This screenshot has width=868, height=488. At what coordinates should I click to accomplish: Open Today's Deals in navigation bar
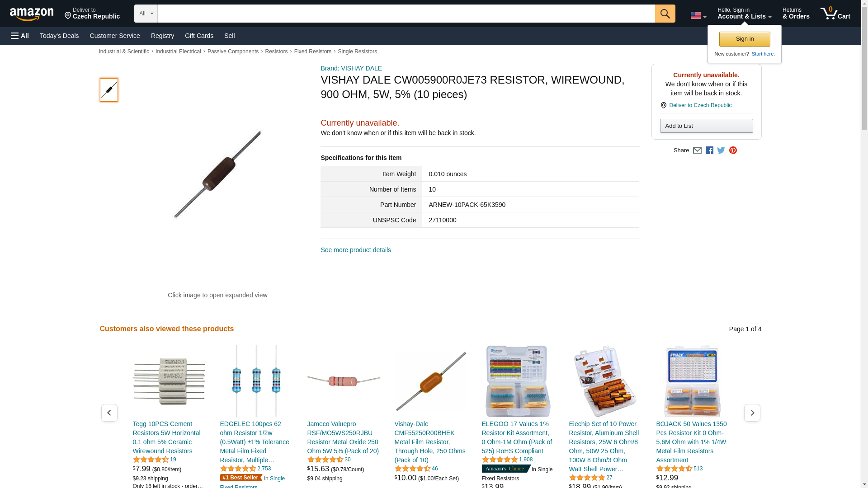(x=59, y=36)
